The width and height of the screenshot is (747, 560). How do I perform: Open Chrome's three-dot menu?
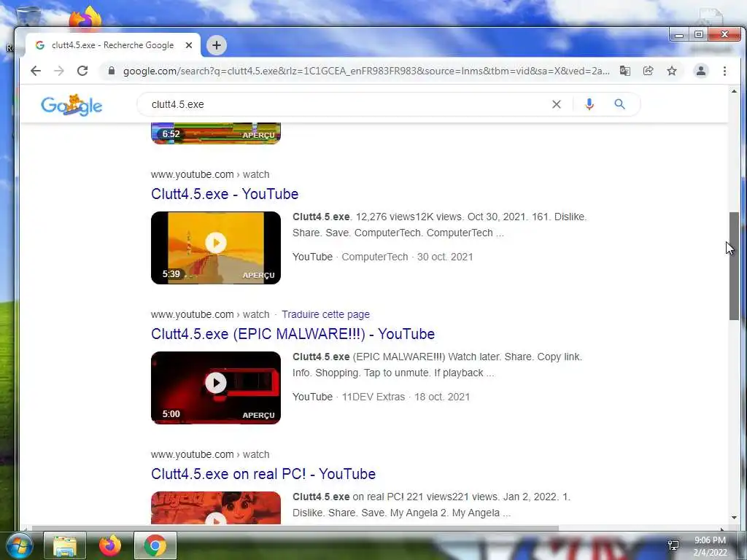tap(724, 71)
